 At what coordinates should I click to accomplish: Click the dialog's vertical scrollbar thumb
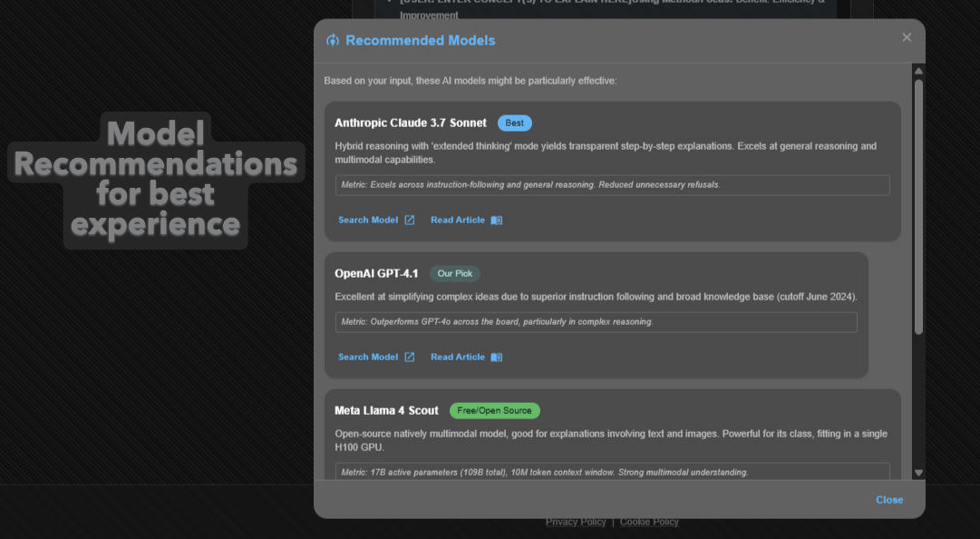tap(918, 206)
